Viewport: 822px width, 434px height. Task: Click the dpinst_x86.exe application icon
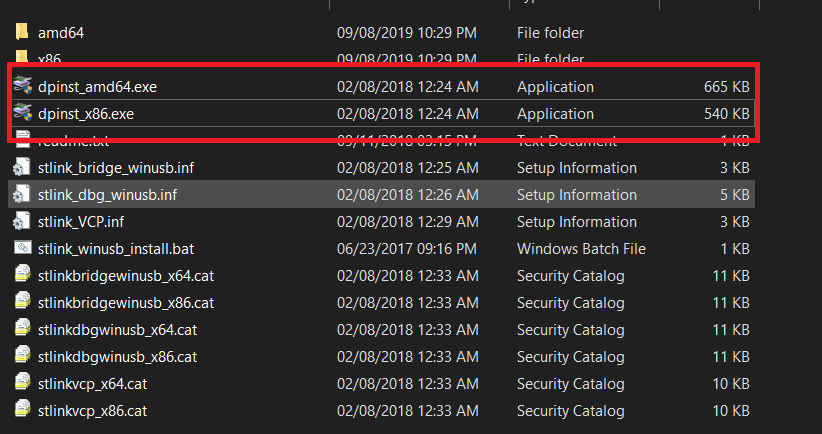point(22,114)
